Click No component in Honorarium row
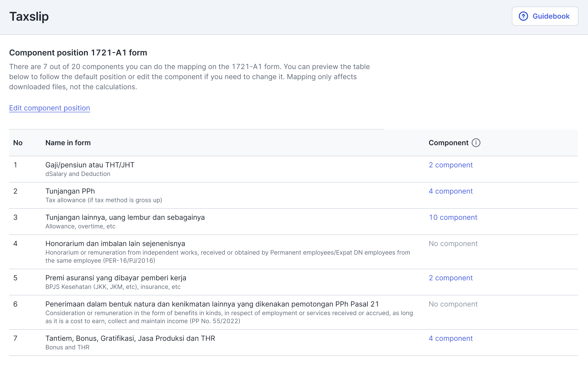588x365 pixels. 453,244
